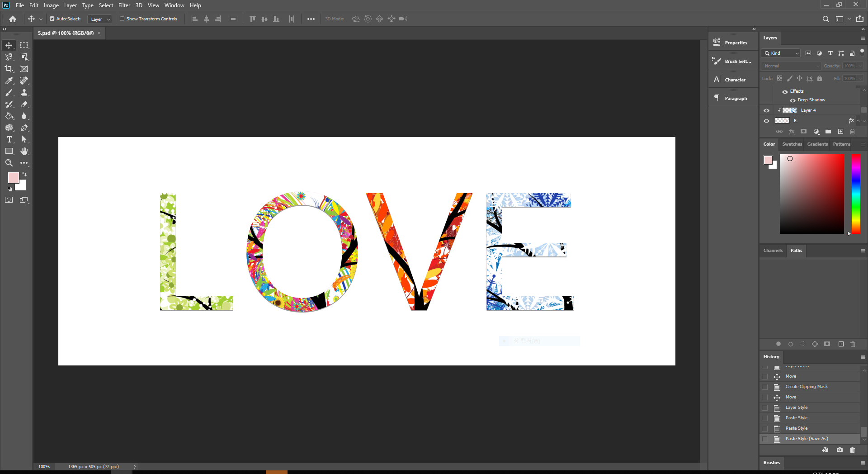The image size is (868, 474).
Task: Click align left edges icon
Action: coord(195,19)
